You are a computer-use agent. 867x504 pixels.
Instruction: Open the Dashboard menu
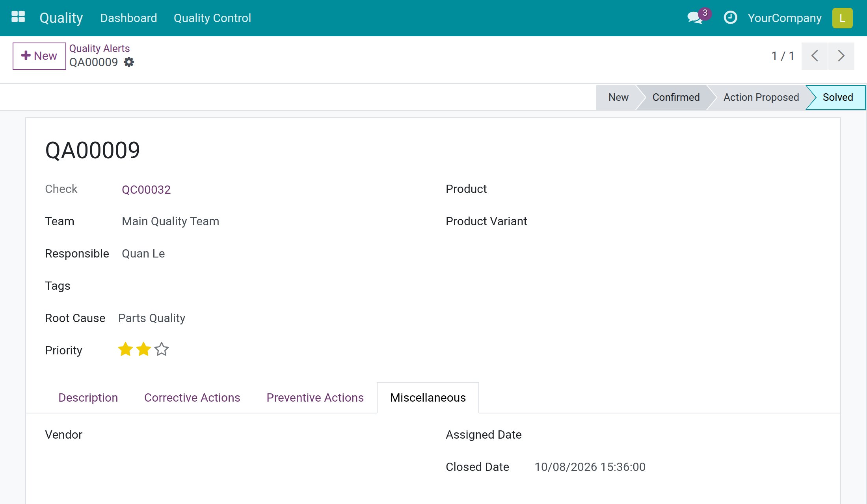[x=128, y=18]
